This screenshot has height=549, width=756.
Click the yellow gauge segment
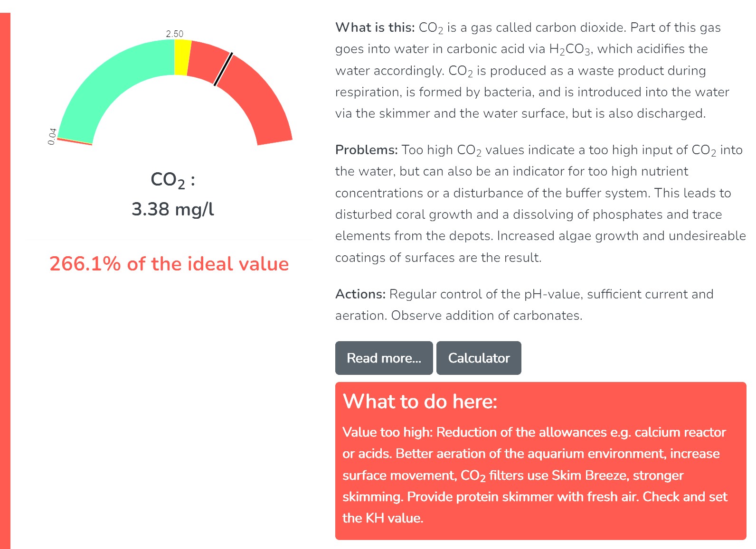182,57
